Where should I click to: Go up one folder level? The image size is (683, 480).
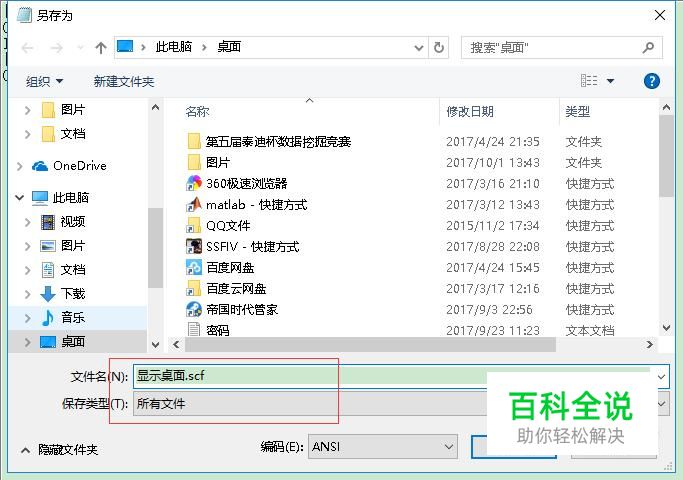(101, 47)
